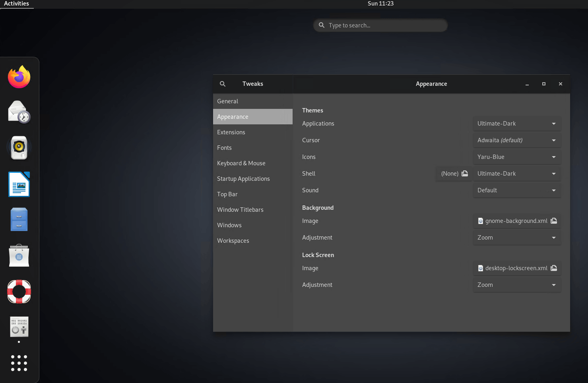Image resolution: width=588 pixels, height=383 pixels.
Task: Open LibreOffice Writer from the dock
Action: click(19, 184)
